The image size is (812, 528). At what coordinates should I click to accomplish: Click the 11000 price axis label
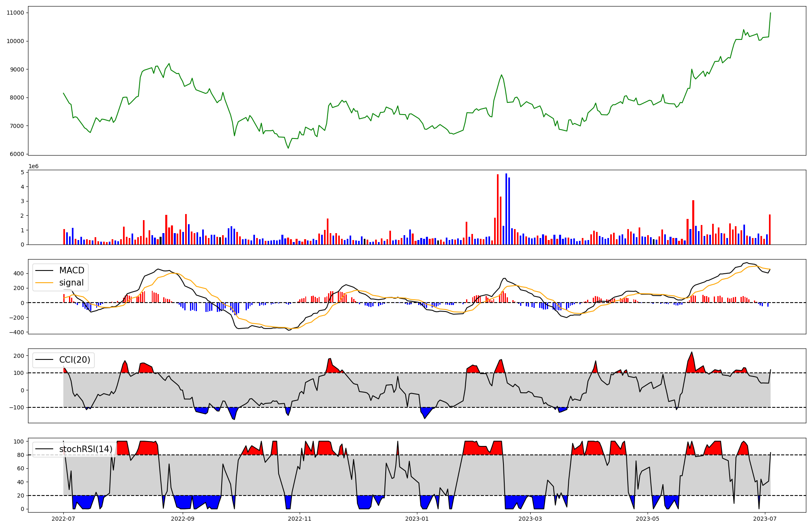15,13
